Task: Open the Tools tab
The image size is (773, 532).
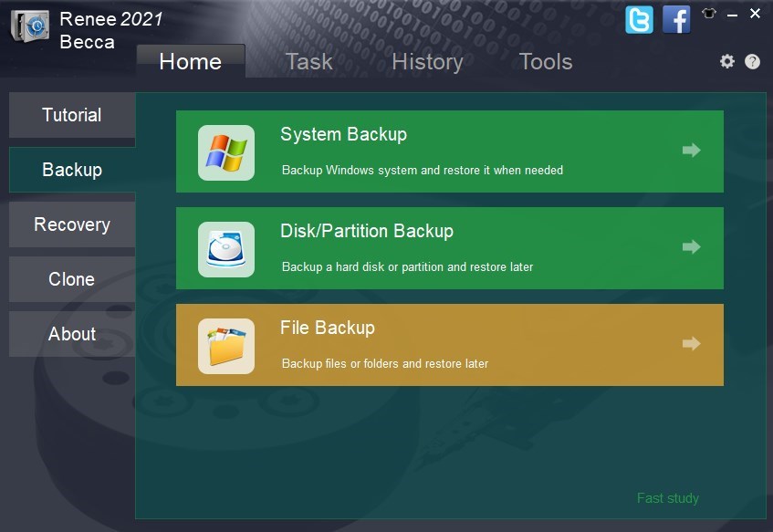Action: pos(545,61)
